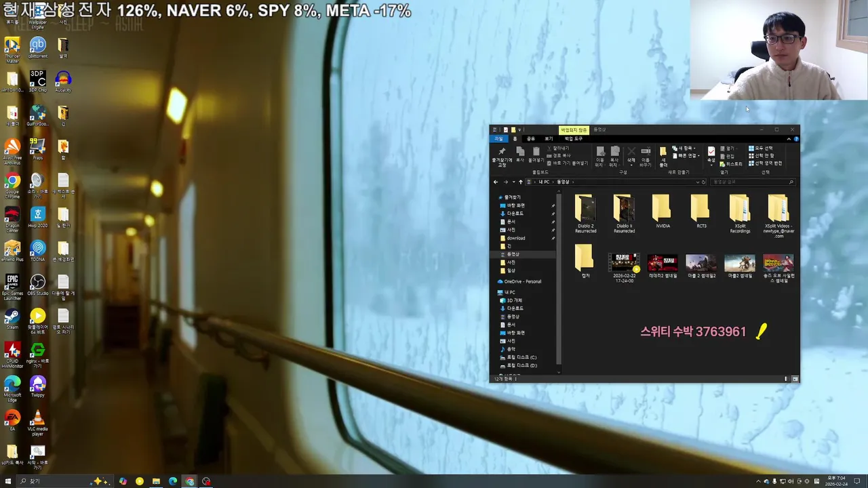This screenshot has height=488, width=868.
Task: Go up one folder level in Explorer
Action: point(521,182)
